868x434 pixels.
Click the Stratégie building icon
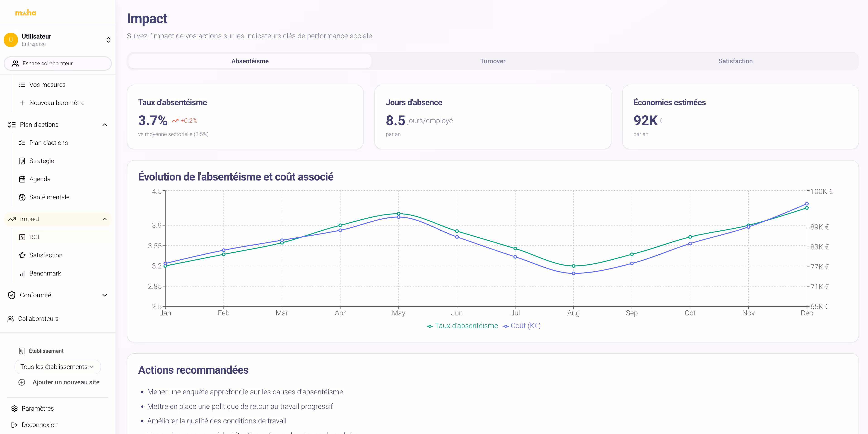click(22, 161)
